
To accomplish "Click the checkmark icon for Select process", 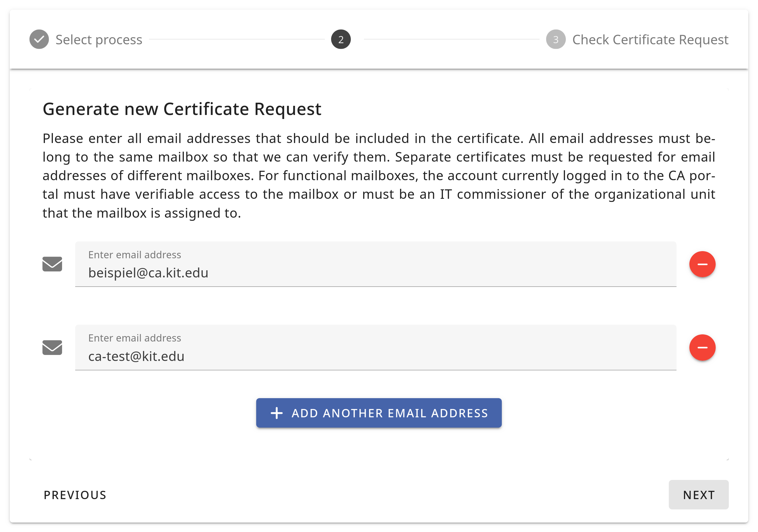I will pyautogui.click(x=39, y=39).
